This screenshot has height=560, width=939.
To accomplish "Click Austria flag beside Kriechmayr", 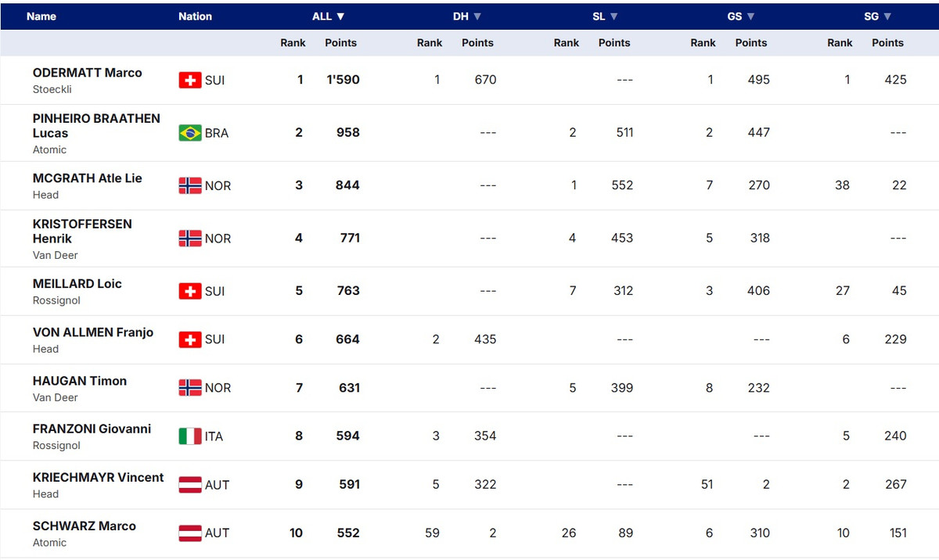I will tap(190, 485).
